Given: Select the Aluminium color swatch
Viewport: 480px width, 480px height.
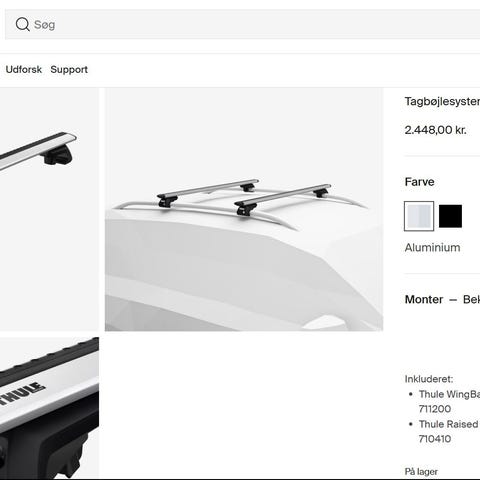Looking at the screenshot, I should click(419, 216).
